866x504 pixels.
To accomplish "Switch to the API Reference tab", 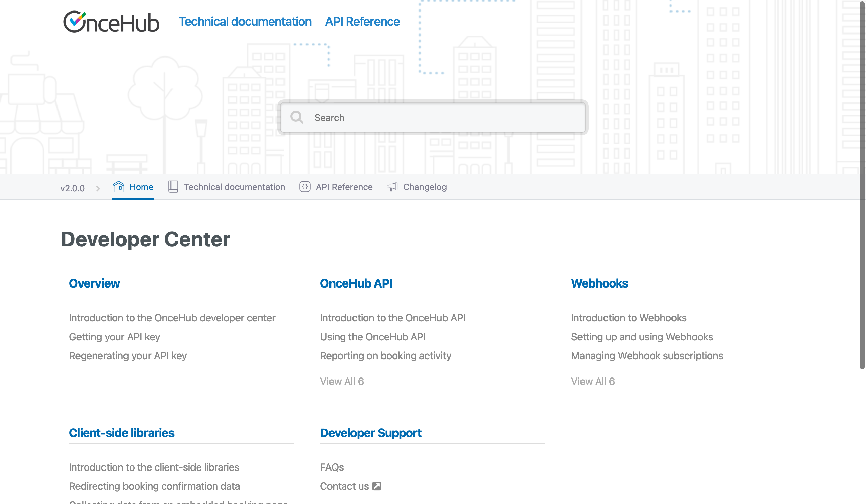I will 336,187.
